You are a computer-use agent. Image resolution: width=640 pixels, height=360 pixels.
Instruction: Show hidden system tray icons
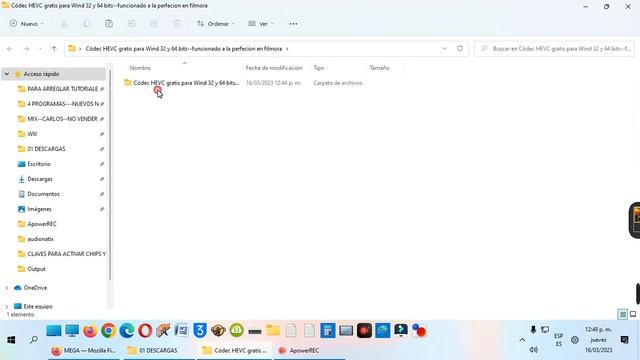coord(522,340)
